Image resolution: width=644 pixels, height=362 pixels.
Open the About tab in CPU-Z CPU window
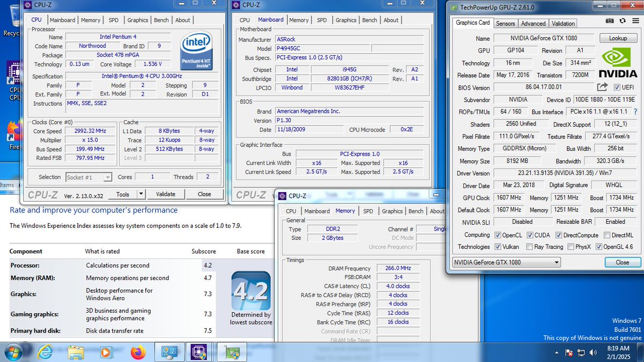pyautogui.click(x=182, y=20)
